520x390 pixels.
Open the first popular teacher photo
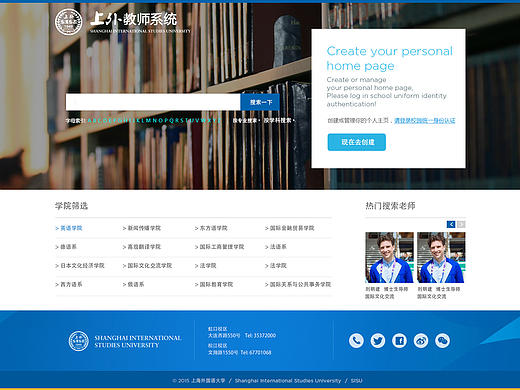pyautogui.click(x=389, y=258)
